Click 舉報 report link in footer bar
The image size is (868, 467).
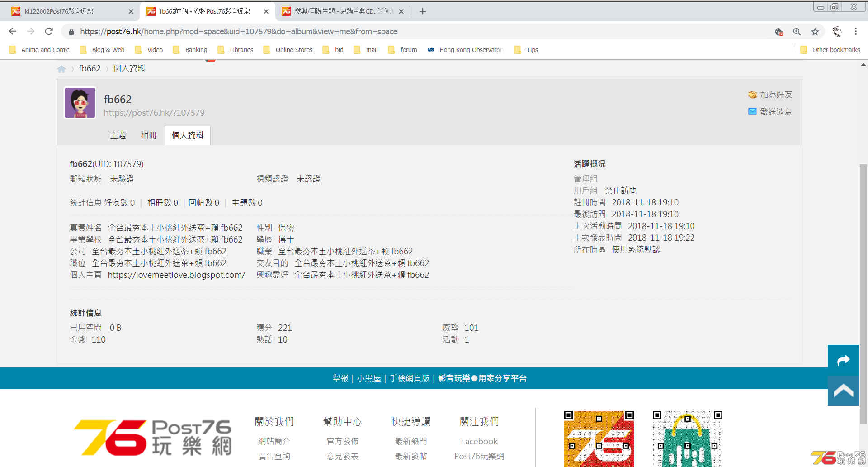[340, 378]
